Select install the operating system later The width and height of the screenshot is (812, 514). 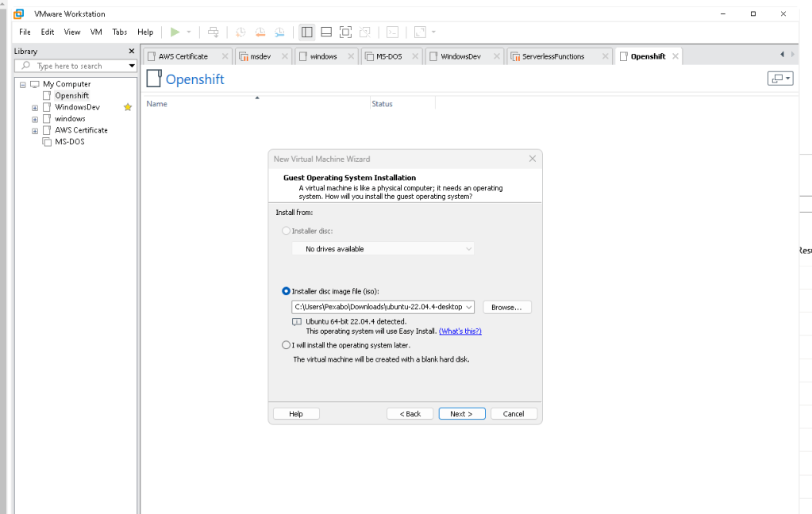tap(286, 345)
